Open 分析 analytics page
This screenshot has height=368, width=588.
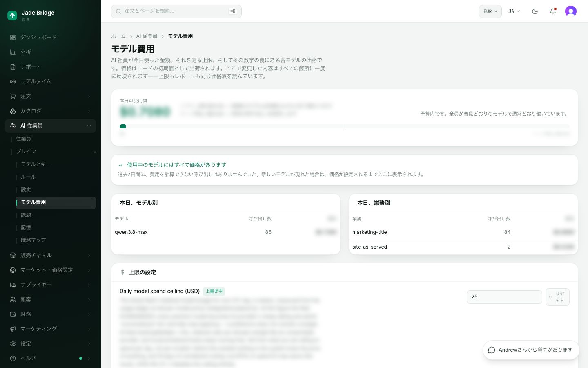(x=50, y=52)
